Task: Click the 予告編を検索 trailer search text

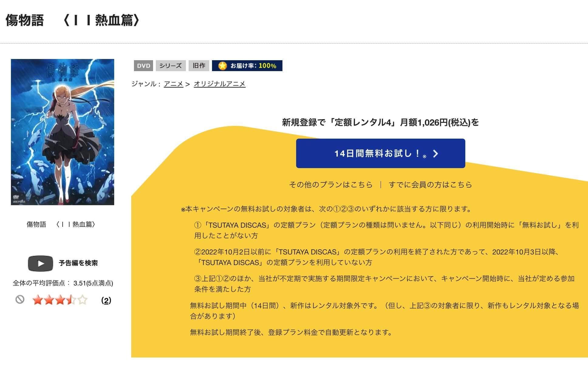Action: (x=79, y=264)
